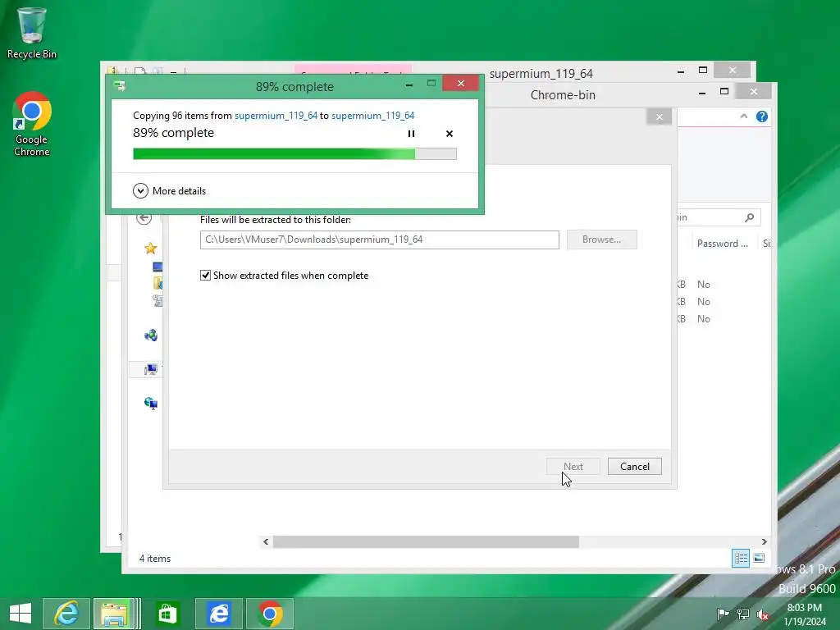The image size is (840, 630).
Task: Cancel the copy with the X icon
Action: coord(450,134)
